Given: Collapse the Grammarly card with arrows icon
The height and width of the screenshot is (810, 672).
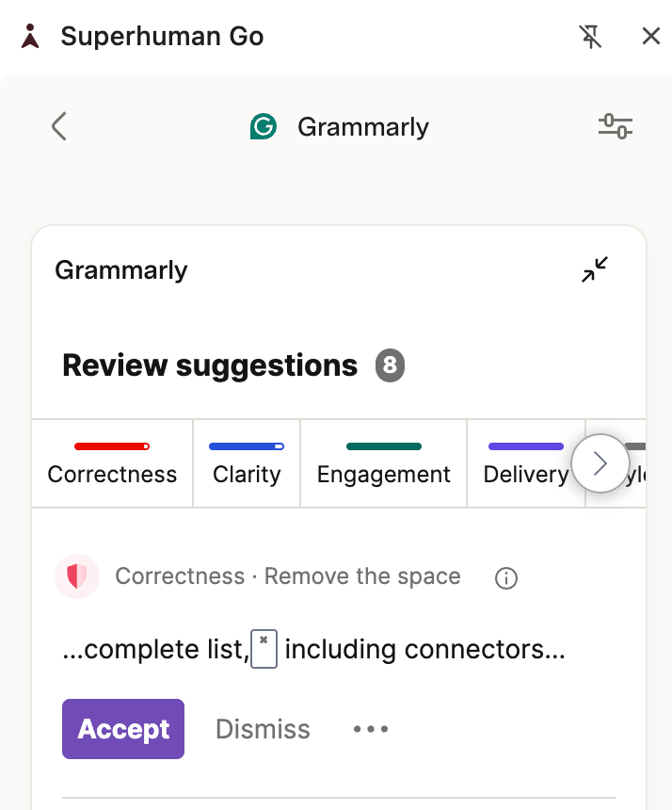Looking at the screenshot, I should point(595,269).
